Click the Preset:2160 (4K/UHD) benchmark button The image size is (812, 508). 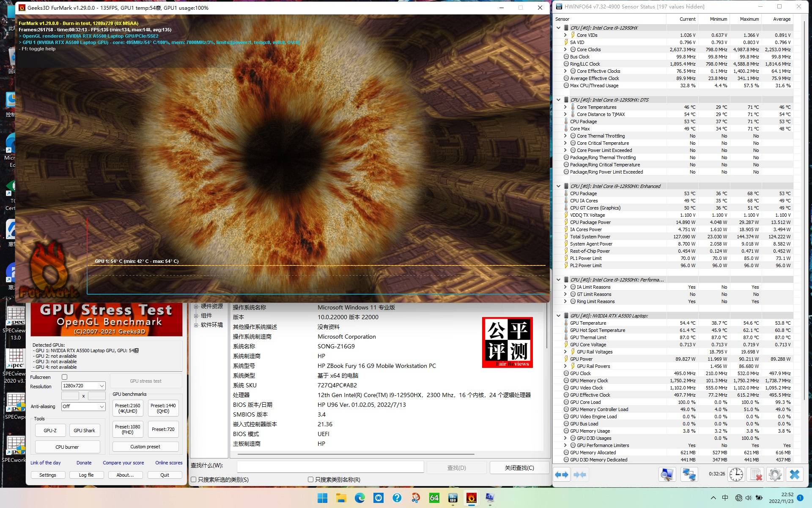(127, 407)
